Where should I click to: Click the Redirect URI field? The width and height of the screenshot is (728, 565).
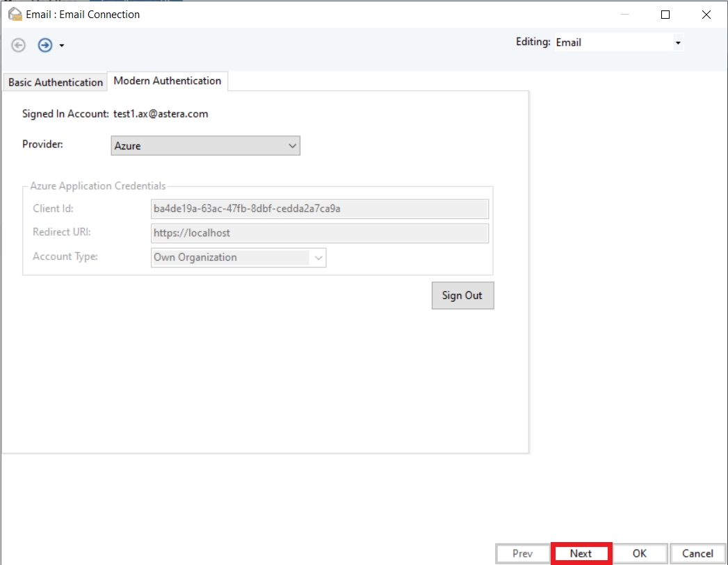tap(320, 233)
